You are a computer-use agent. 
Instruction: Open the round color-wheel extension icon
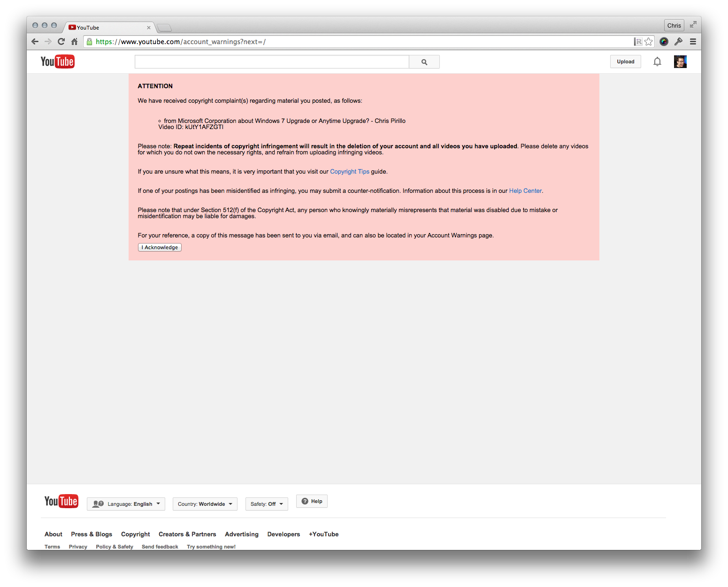[664, 42]
